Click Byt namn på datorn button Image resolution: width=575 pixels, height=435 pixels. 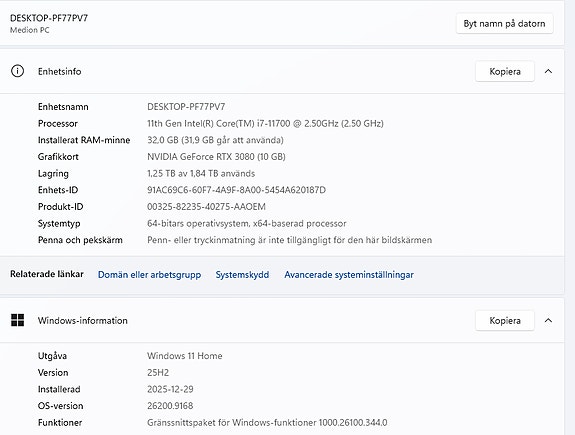(504, 24)
